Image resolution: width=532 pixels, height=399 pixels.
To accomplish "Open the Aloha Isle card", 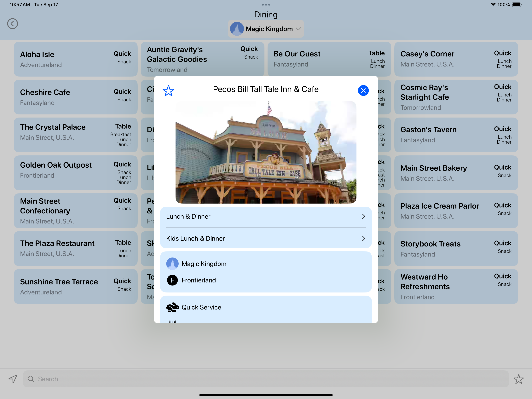I will click(76, 59).
